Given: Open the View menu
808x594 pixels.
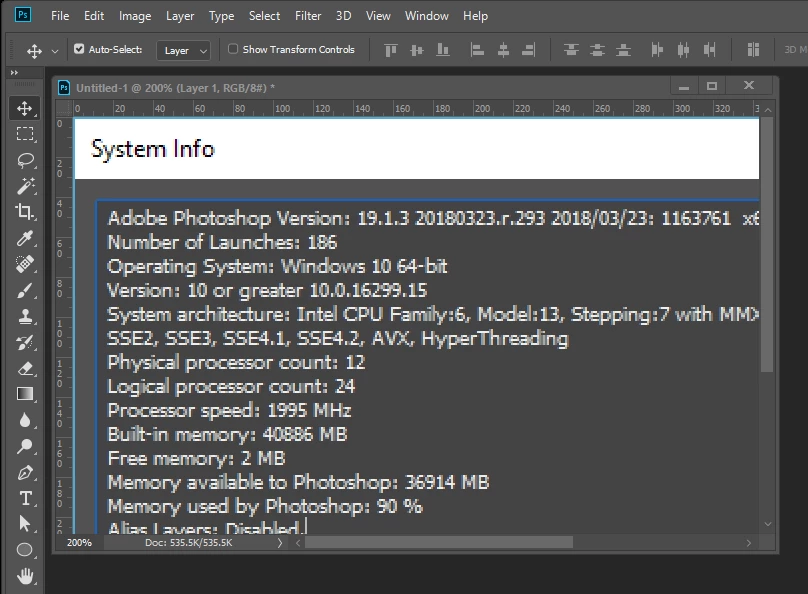Looking at the screenshot, I should coord(378,16).
